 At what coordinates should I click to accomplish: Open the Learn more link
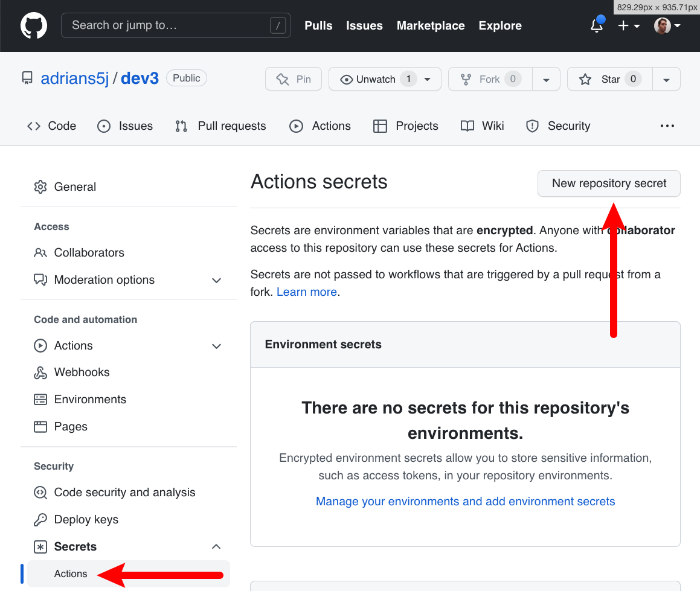point(306,292)
